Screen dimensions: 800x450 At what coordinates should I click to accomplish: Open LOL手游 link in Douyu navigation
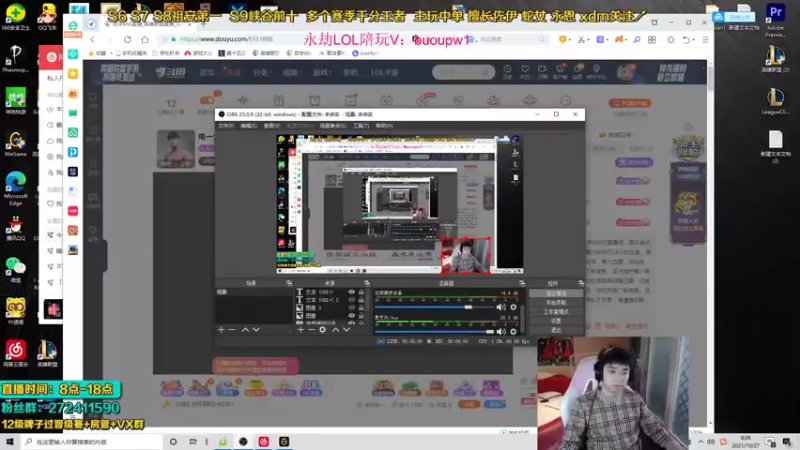point(385,73)
